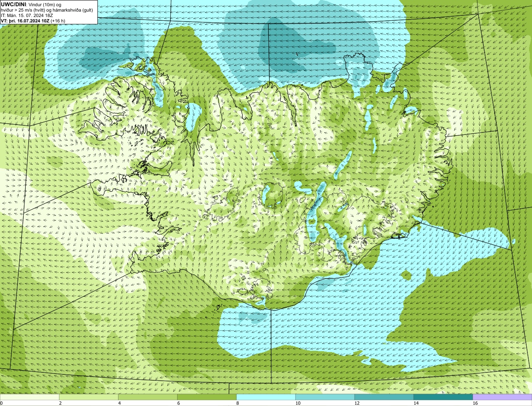Click the 14–16 dark teal legend segment
The image size is (532, 406).
click(443, 397)
